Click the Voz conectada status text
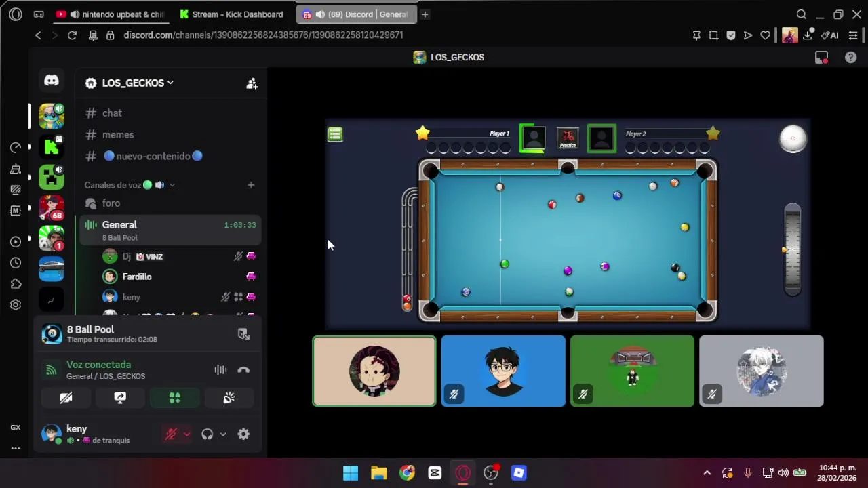This screenshot has width=868, height=488. point(98,365)
